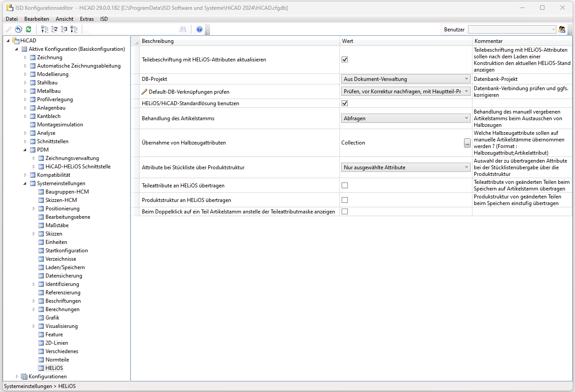Open the Extras menu

point(87,19)
